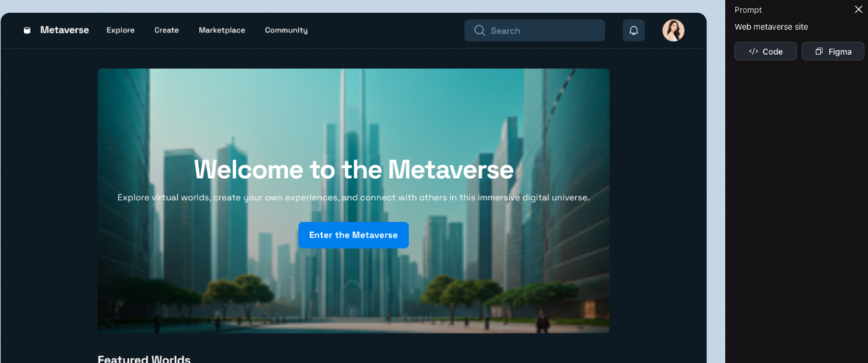Open the Community menu item
The height and width of the screenshot is (363, 868).
[x=286, y=30]
